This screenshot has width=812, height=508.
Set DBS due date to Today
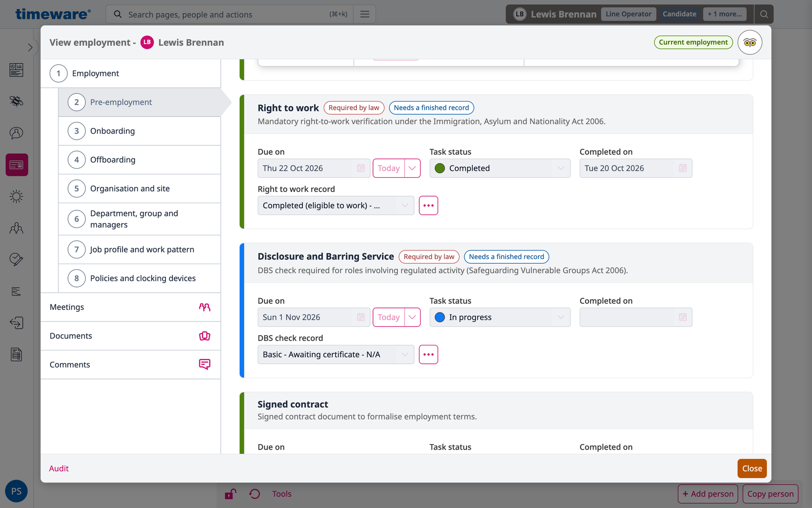click(x=389, y=317)
